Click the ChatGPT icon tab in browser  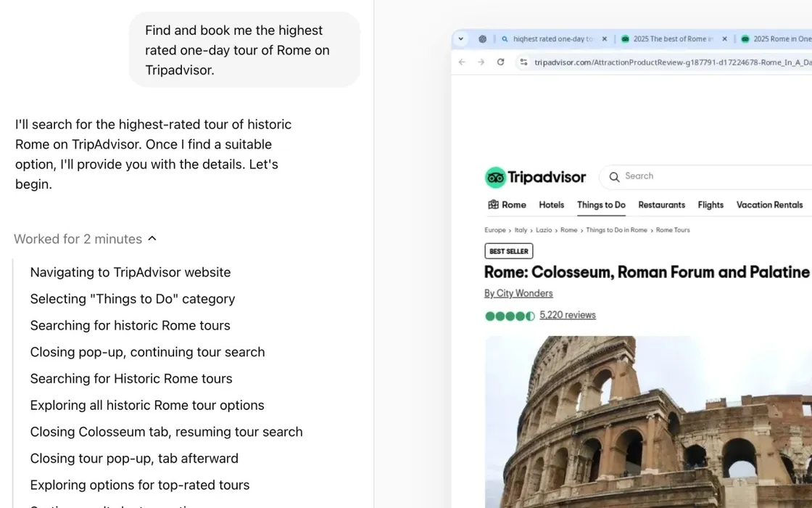(483, 39)
